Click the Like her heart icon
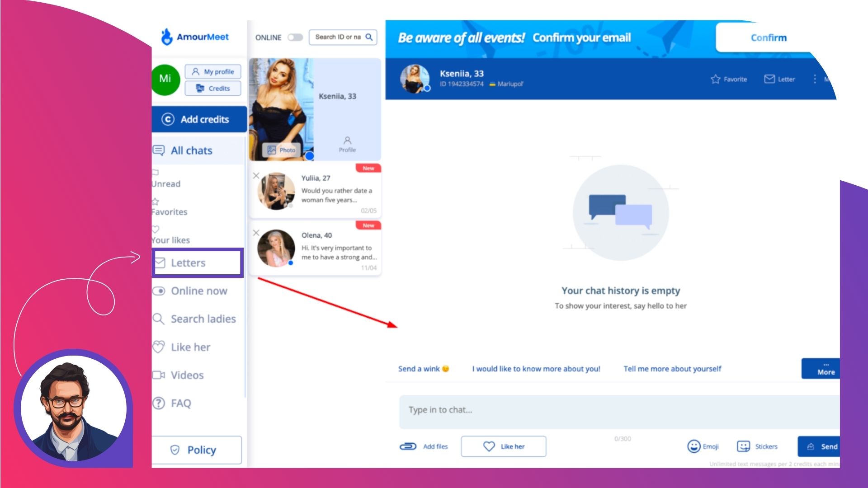The width and height of the screenshot is (868, 488). [488, 446]
